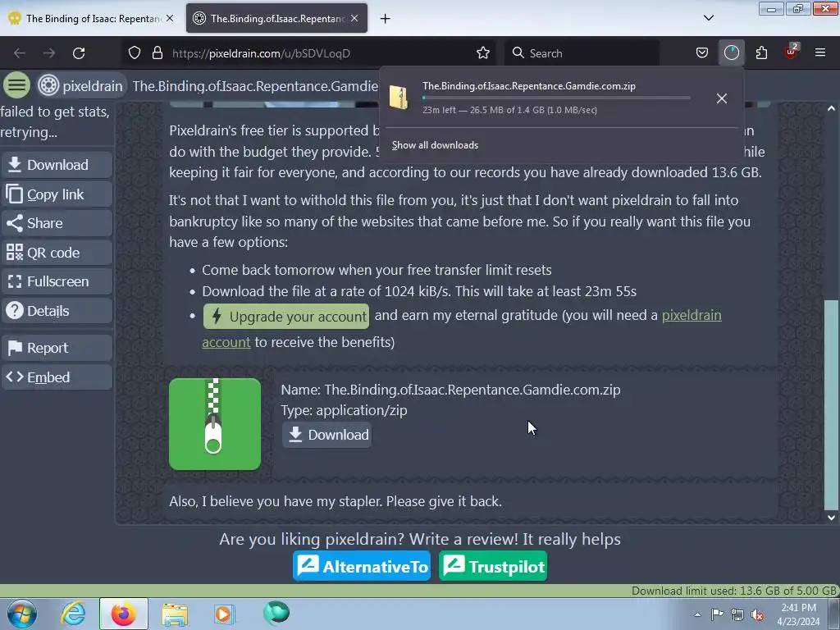Click the page scrollbar up arrow
The width and height of the screenshot is (840, 630).
tap(831, 109)
